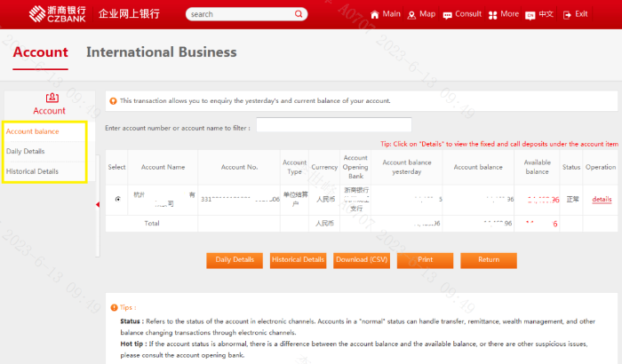Click the Account Type column header
622x364 pixels.
coord(294,167)
